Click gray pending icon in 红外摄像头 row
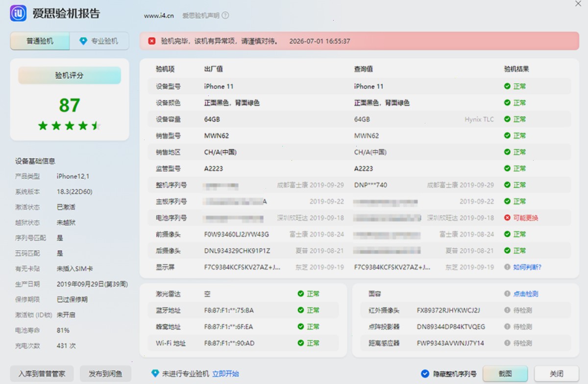 point(507,310)
